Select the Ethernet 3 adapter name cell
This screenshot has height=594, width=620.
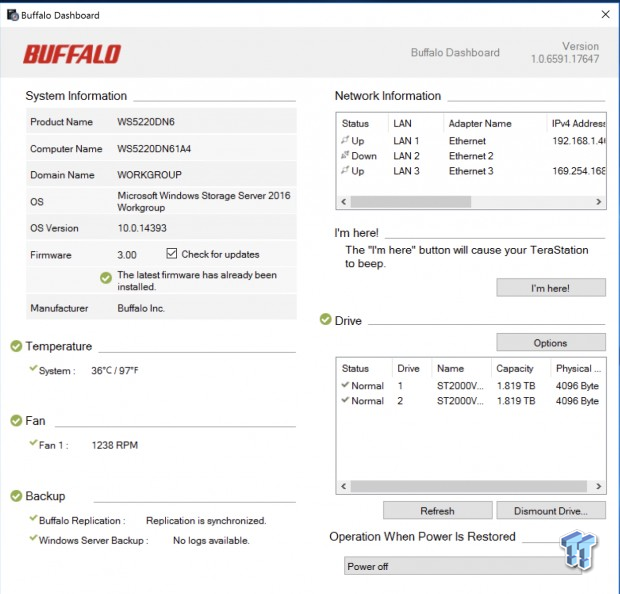pos(471,171)
